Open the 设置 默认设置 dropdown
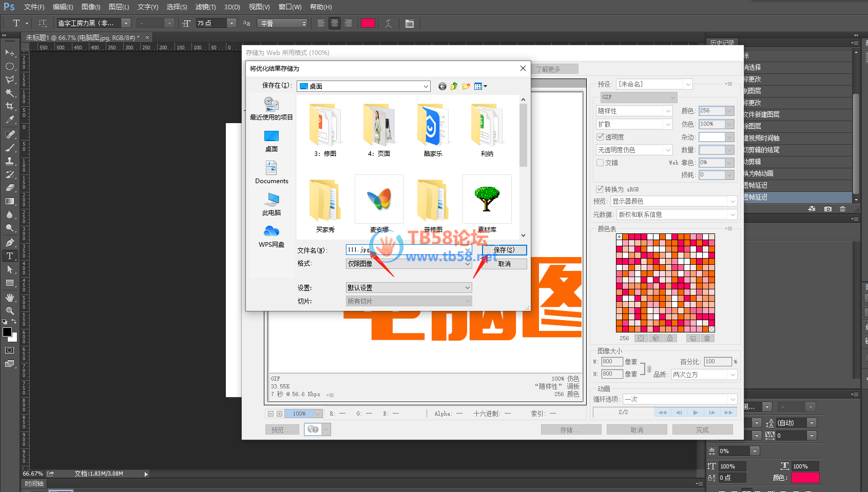Viewport: 868px width, 492px height. coord(409,288)
